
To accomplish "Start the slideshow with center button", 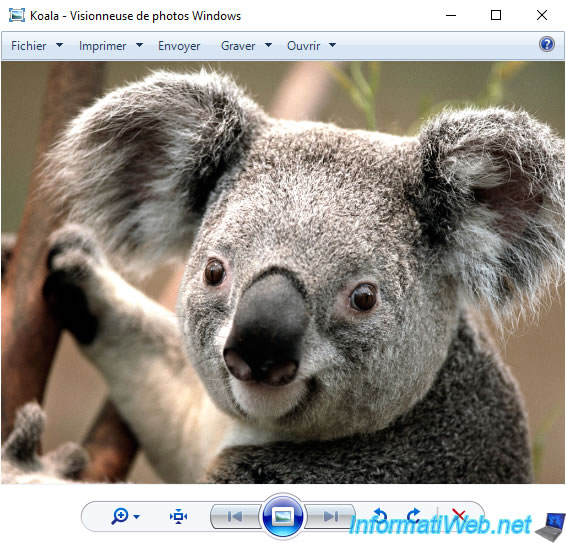I will [283, 516].
